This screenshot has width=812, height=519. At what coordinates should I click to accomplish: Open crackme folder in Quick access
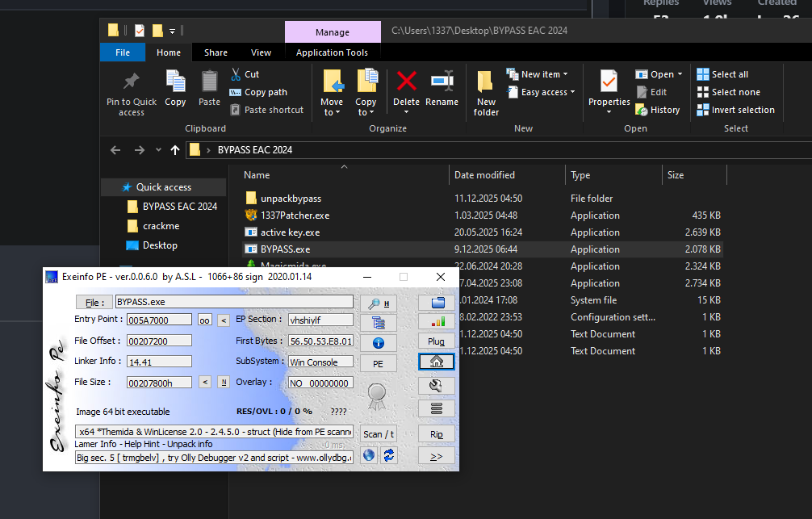(x=161, y=226)
